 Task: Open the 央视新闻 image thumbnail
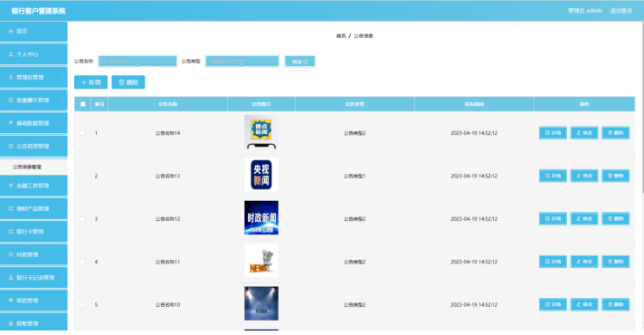point(261,175)
